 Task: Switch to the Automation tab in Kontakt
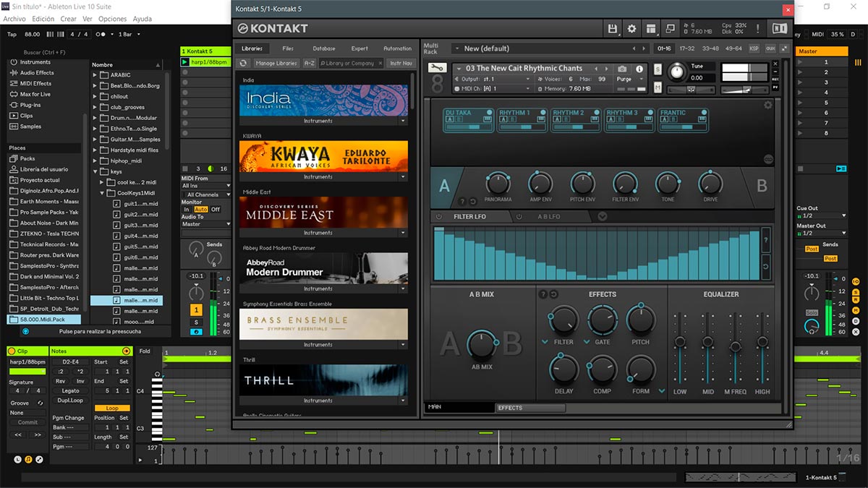coord(397,48)
